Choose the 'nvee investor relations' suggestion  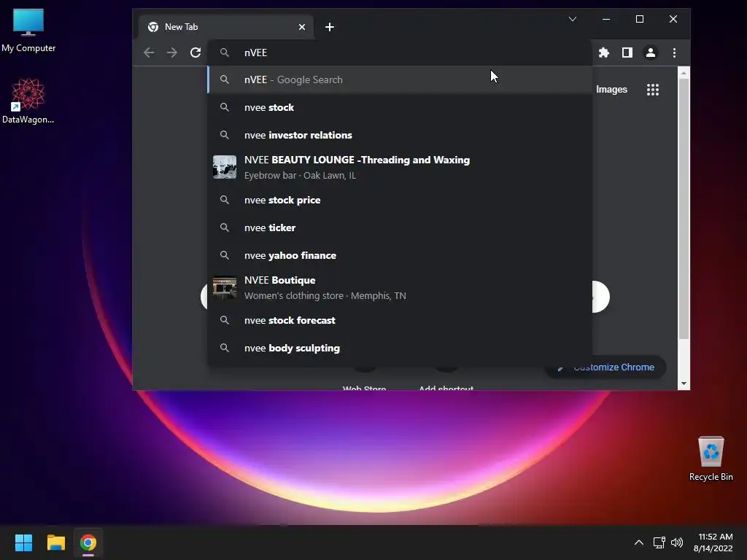pos(400,135)
